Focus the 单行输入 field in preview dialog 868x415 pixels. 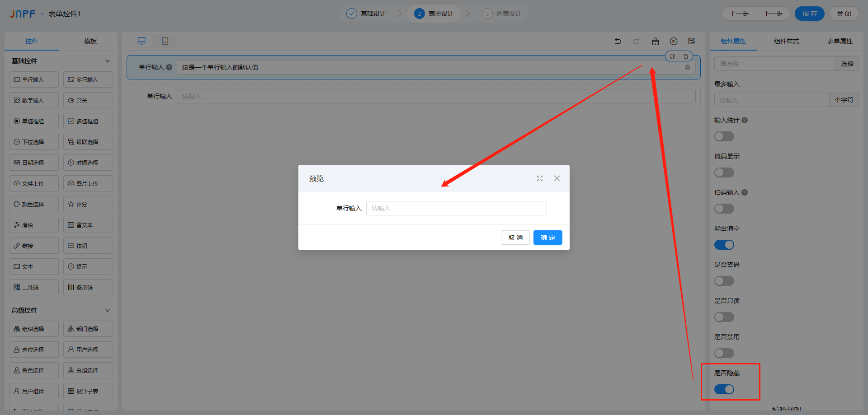point(457,208)
